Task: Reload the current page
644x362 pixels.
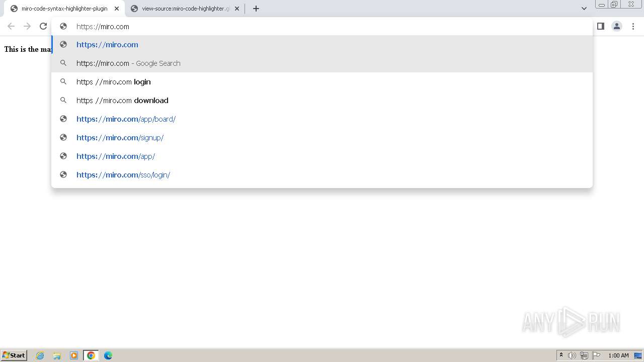Action: pos(43,26)
